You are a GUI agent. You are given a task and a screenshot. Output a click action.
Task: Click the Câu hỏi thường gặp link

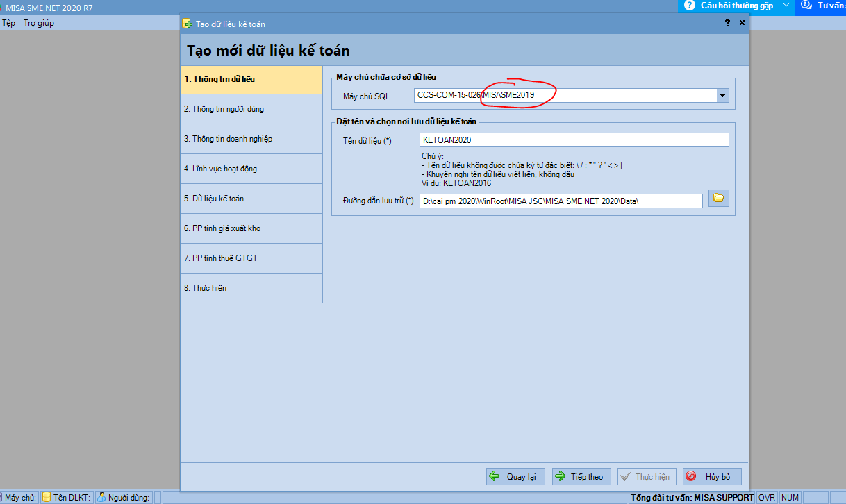[736, 6]
